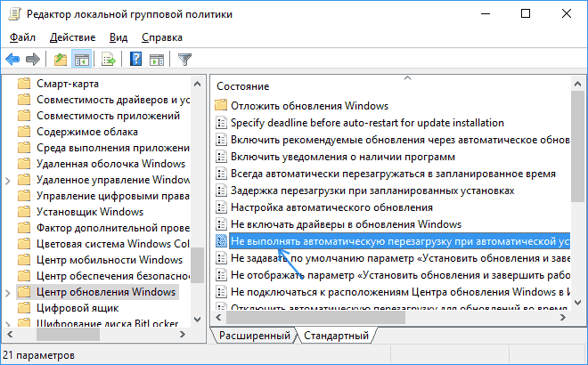The width and height of the screenshot is (588, 365).
Task: Toggle the Show/Hide console tree icon
Action: tap(81, 60)
